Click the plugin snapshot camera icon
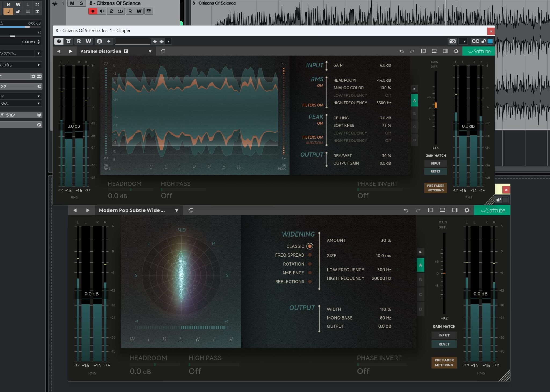This screenshot has height=392, width=550. coord(452,41)
